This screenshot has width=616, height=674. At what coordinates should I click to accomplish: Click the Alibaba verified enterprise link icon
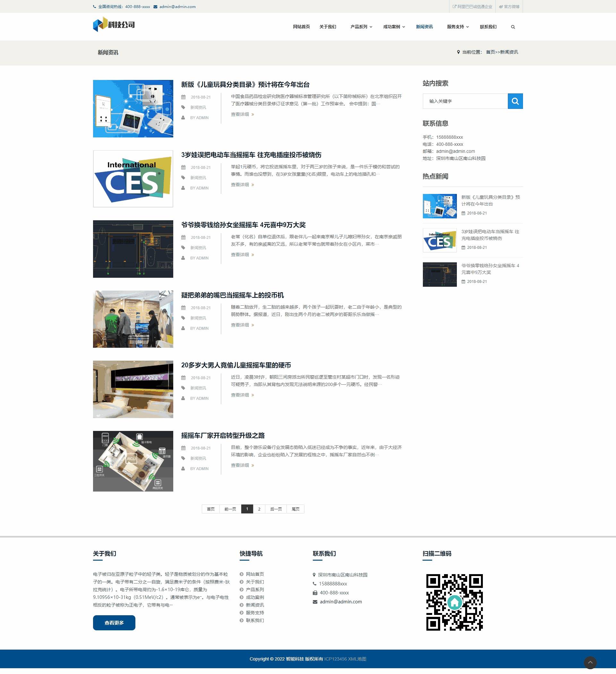click(454, 7)
